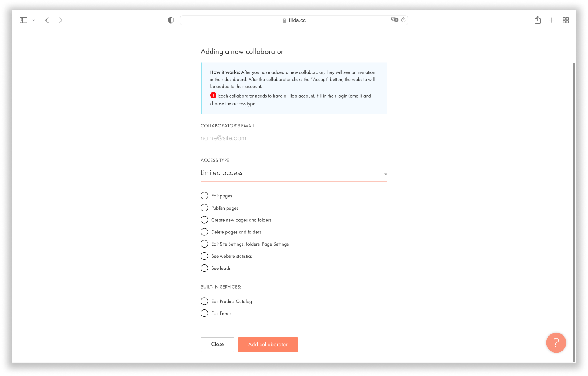Image resolution: width=588 pixels, height=376 pixels.
Task: Open the Share menu
Action: click(537, 20)
